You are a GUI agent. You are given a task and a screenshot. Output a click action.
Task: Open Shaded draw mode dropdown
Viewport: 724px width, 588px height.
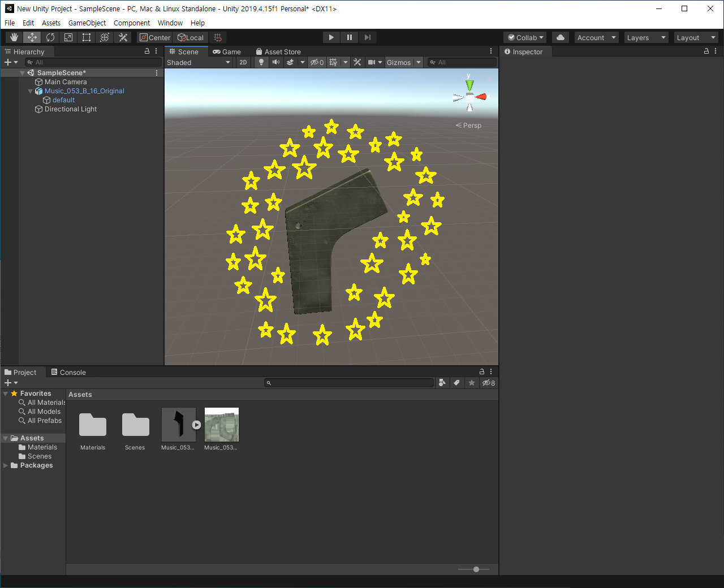click(x=199, y=62)
